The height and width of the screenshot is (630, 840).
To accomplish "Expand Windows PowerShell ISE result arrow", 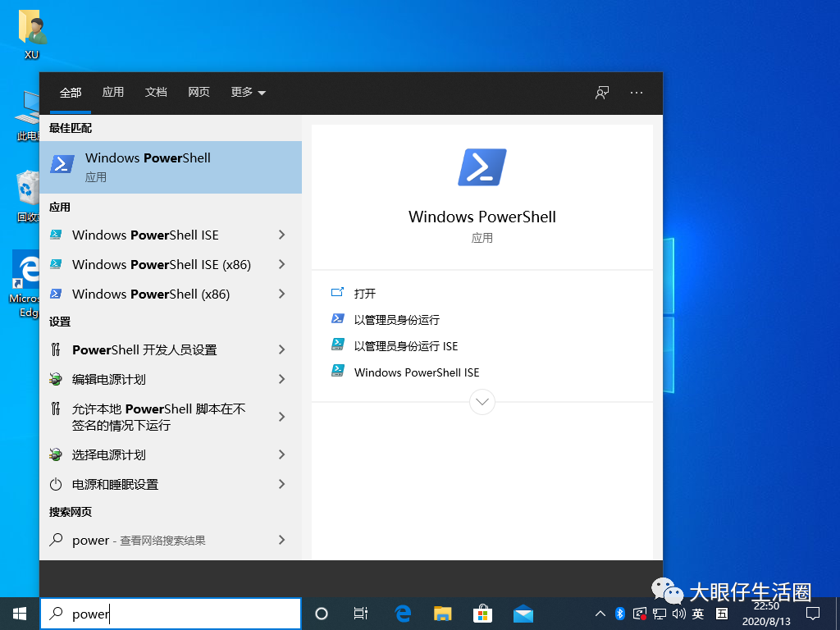I will click(x=282, y=235).
